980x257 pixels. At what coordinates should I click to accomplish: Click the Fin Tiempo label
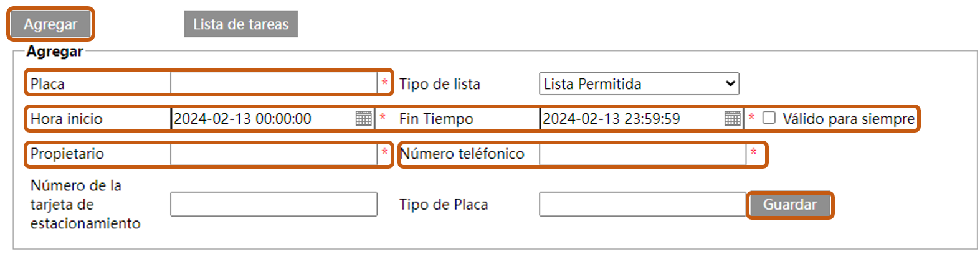coord(436,119)
